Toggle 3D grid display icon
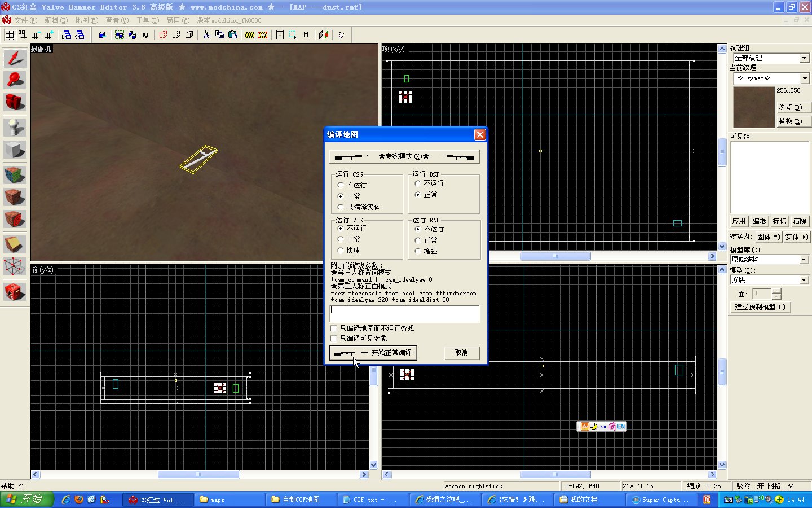 (23, 35)
